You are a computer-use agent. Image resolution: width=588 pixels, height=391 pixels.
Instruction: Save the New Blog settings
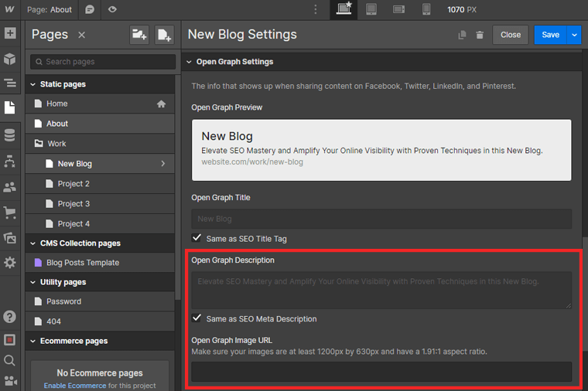pos(550,35)
